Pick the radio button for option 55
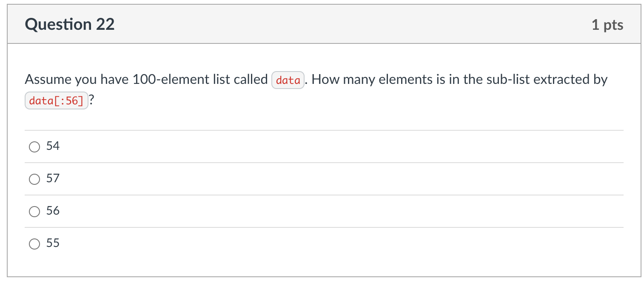 coord(34,244)
